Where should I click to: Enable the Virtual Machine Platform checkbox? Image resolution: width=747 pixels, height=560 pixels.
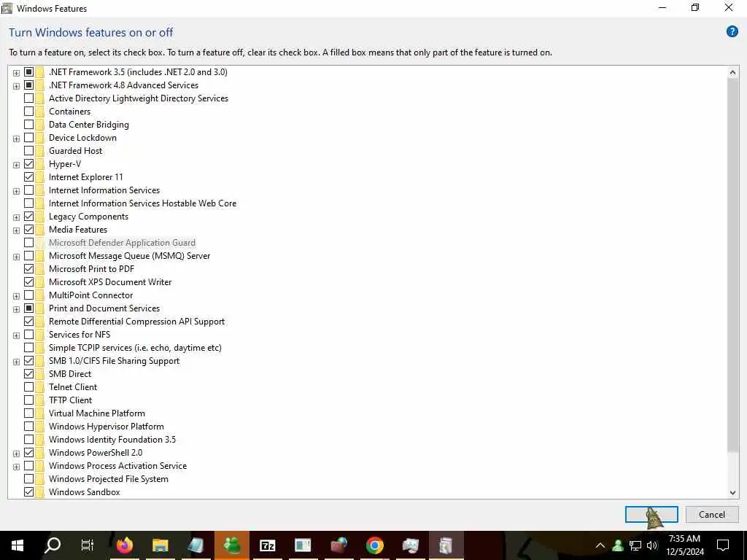click(x=28, y=413)
